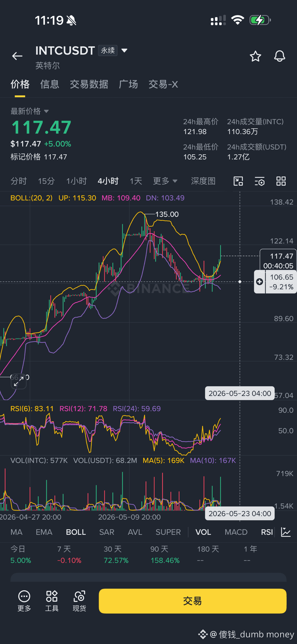Open 更多 menu at bottom bar
The width and height of the screenshot is (297, 644).
[x=24, y=601]
